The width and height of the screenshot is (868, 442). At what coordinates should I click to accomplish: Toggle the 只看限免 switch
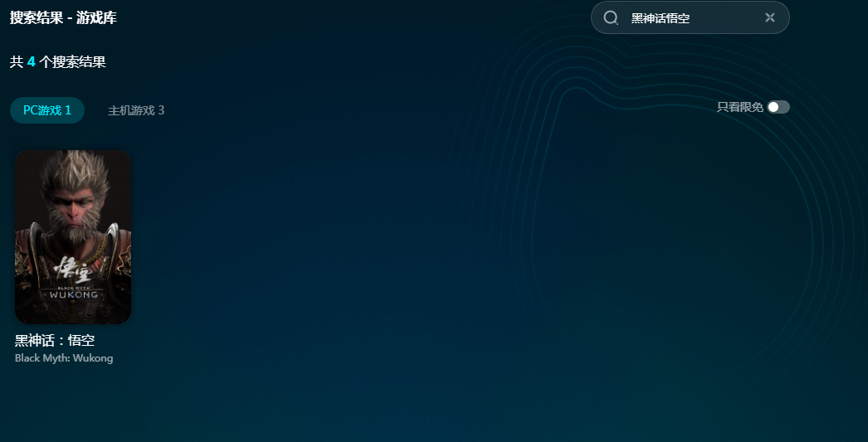tap(778, 107)
